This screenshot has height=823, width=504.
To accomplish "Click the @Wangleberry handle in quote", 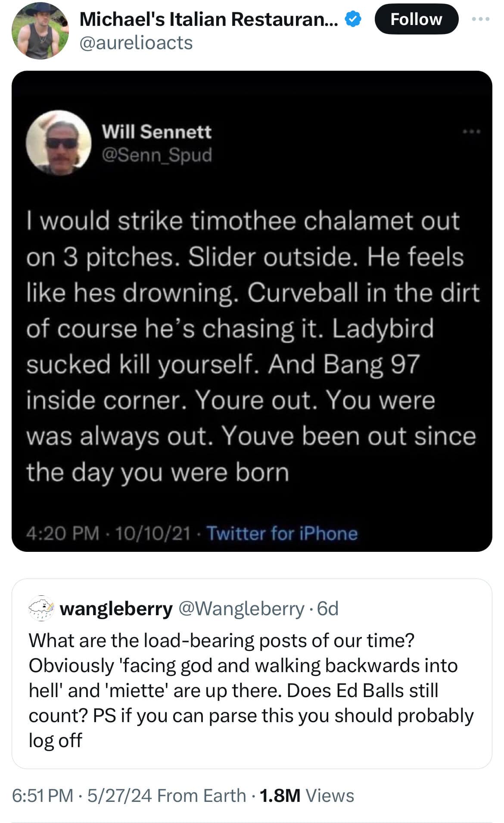I will tap(241, 609).
